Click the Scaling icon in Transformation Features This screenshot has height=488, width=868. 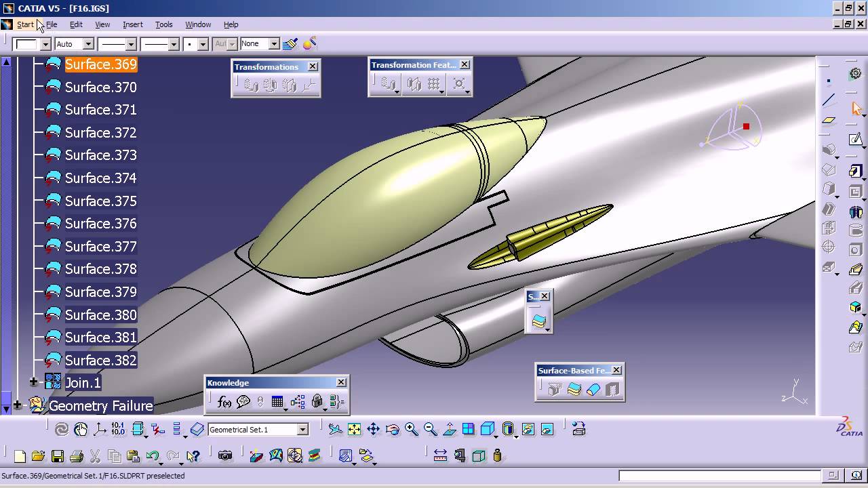459,84
